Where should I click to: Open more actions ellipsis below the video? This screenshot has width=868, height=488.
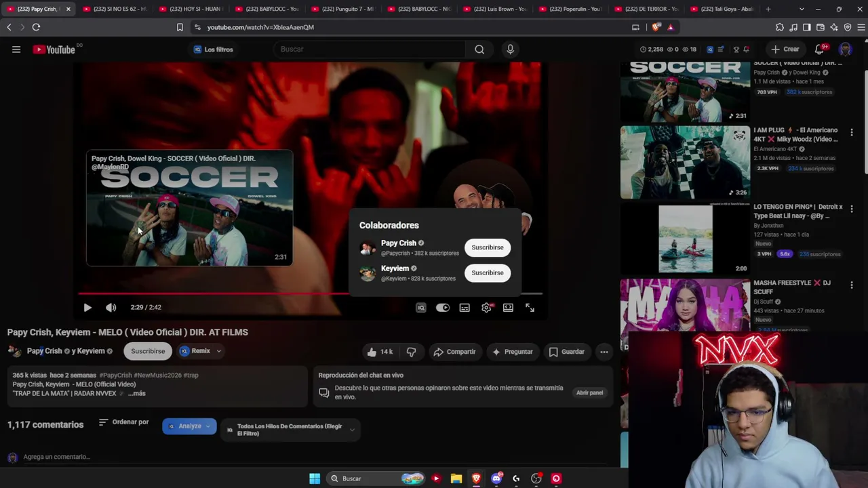tap(604, 352)
